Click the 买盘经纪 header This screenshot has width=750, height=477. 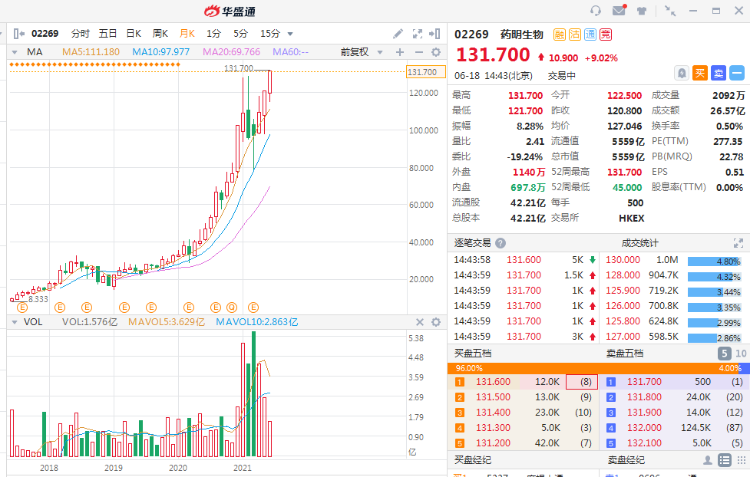(473, 460)
